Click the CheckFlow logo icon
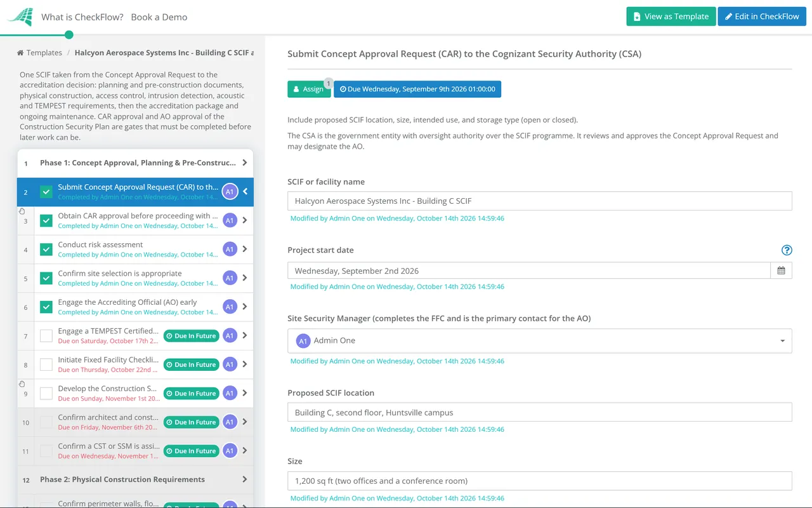812x508 pixels. (20, 17)
